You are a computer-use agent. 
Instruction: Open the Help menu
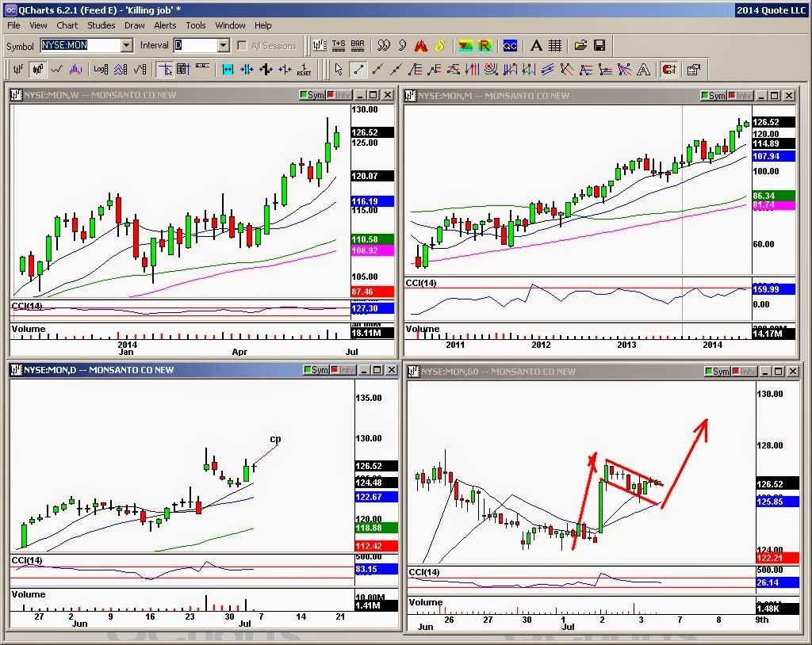coord(262,25)
